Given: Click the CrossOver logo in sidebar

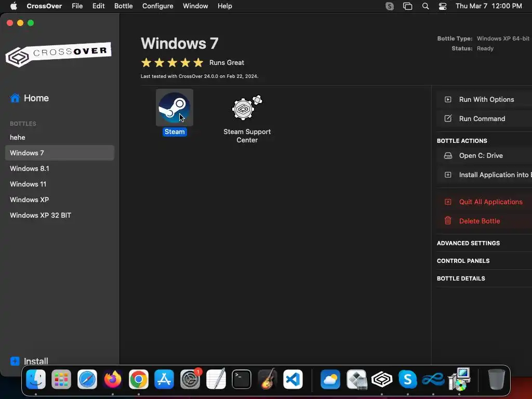Looking at the screenshot, I should click(58, 54).
